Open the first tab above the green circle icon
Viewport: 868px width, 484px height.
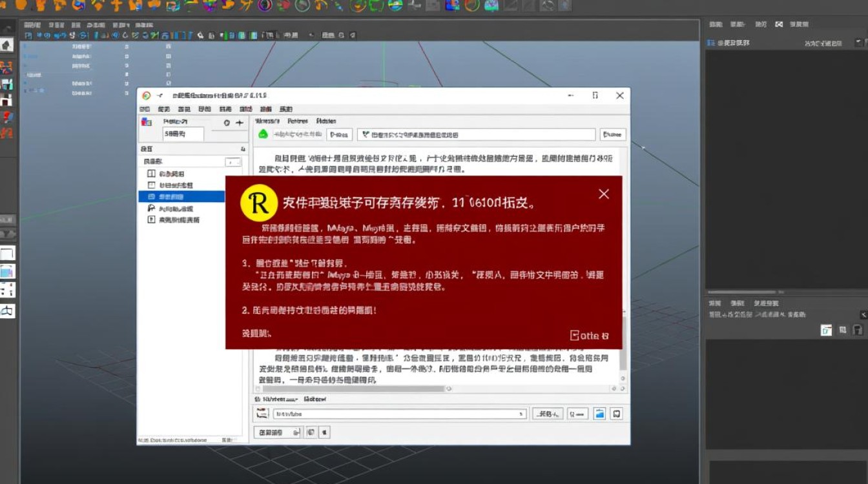(x=267, y=121)
